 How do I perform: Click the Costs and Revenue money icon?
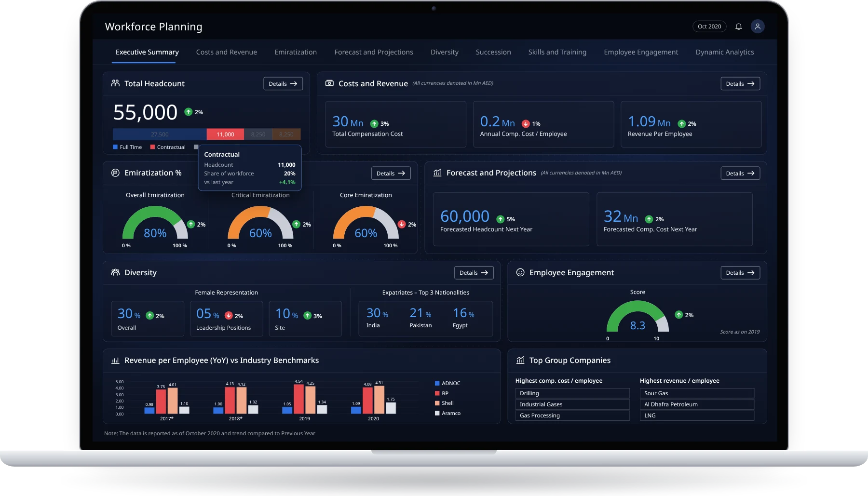(329, 83)
